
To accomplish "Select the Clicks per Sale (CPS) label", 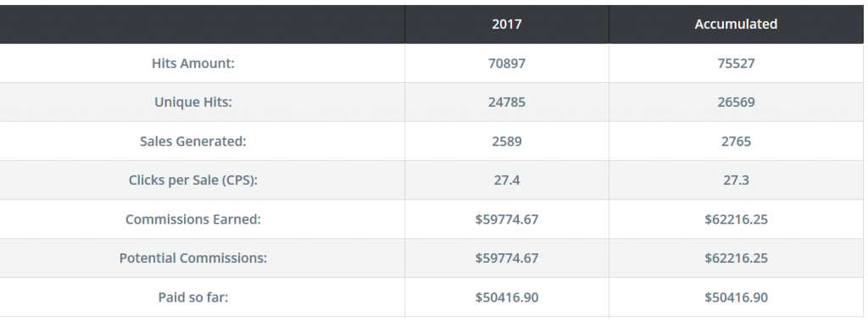I will [193, 180].
